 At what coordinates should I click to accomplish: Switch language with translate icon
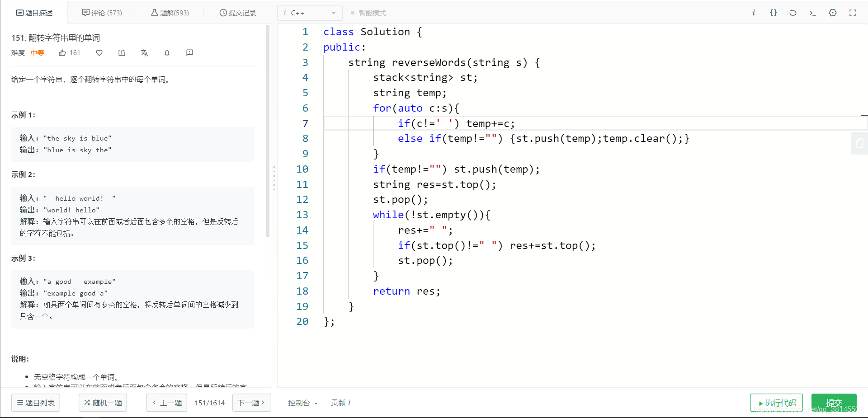tap(144, 53)
